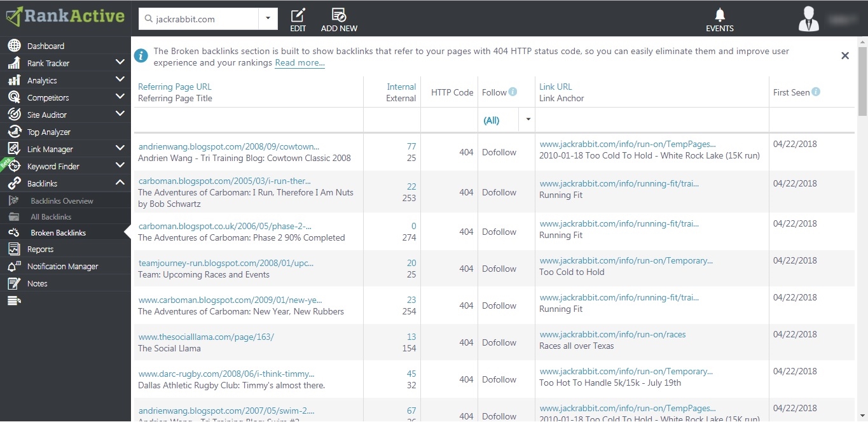Screen dimensions: 868x422
Task: Open teamjourney-run.blogspot.com referring link
Action: pyautogui.click(x=226, y=263)
